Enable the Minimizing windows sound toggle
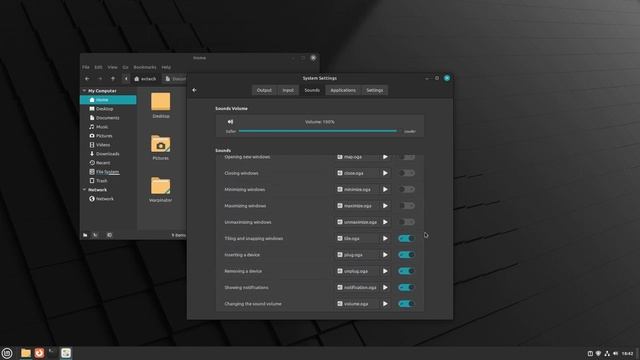The width and height of the screenshot is (640, 360). 407,189
